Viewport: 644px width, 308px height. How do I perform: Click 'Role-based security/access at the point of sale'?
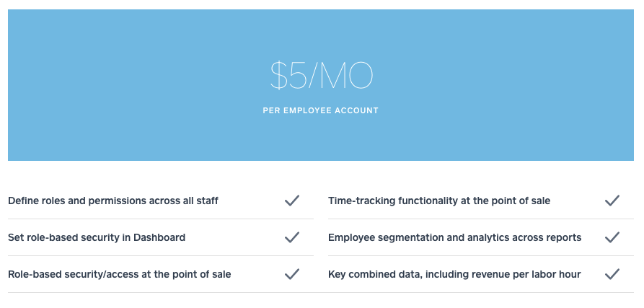120,274
